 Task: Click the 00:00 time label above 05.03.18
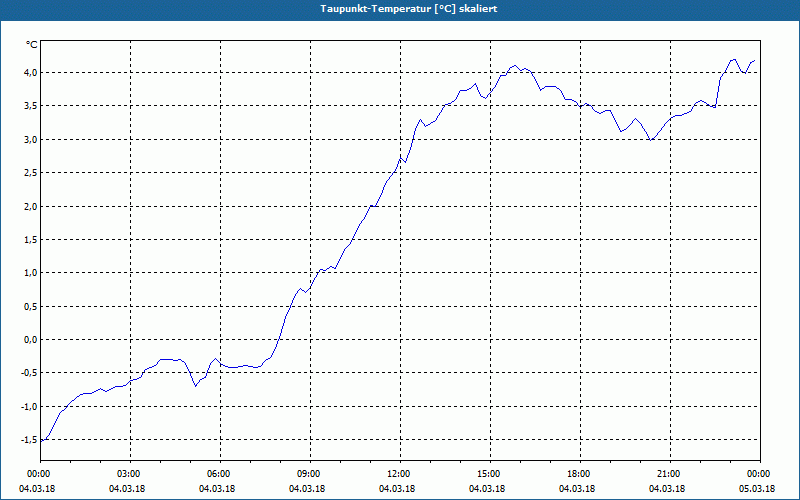point(758,474)
